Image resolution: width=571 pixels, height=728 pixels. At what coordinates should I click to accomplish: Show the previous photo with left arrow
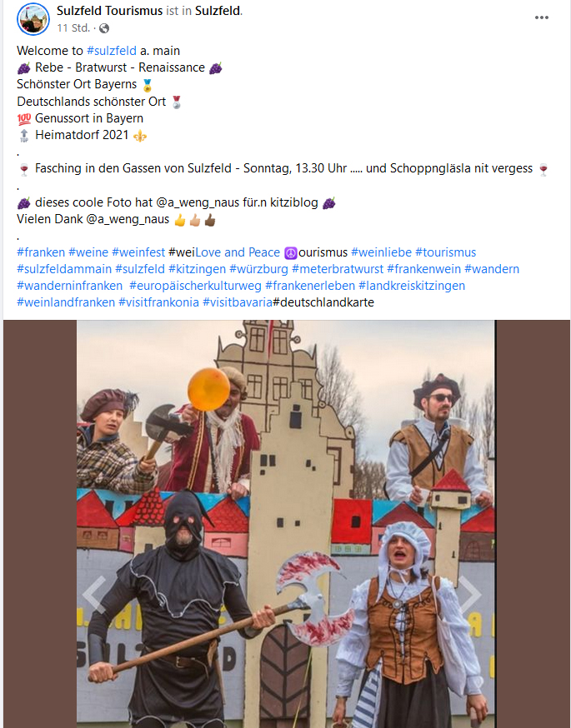click(x=95, y=594)
